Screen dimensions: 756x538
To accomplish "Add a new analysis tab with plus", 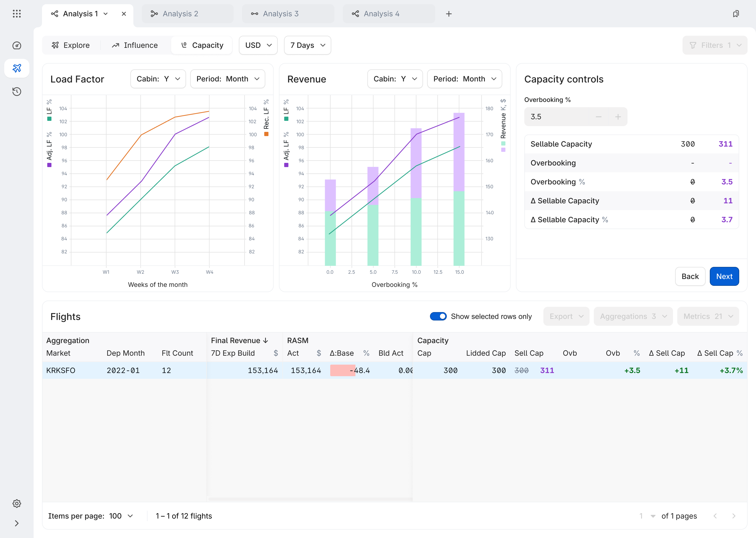I will click(x=449, y=14).
